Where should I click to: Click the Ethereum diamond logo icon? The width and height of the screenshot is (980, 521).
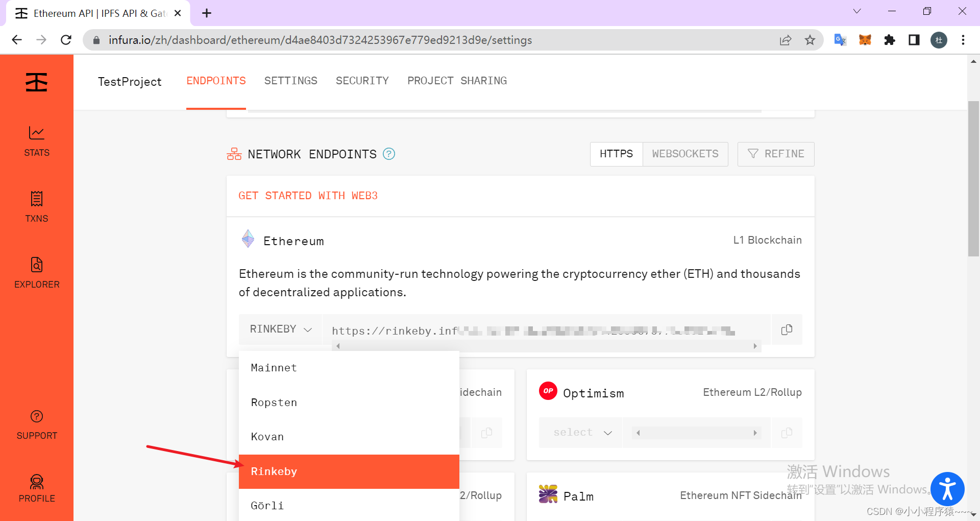click(x=248, y=239)
